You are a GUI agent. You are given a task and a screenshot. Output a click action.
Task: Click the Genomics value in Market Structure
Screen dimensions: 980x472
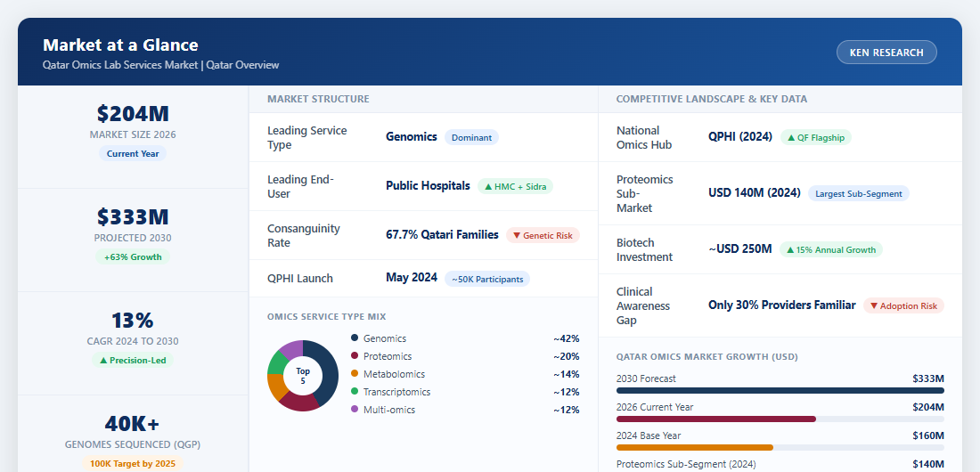coord(412,136)
